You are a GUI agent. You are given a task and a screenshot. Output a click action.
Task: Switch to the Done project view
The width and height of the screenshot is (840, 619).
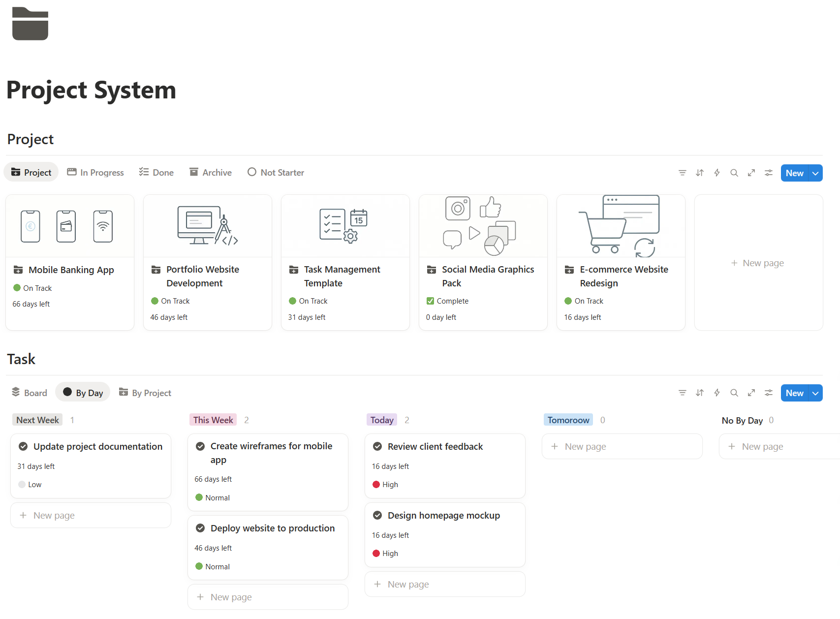[156, 172]
